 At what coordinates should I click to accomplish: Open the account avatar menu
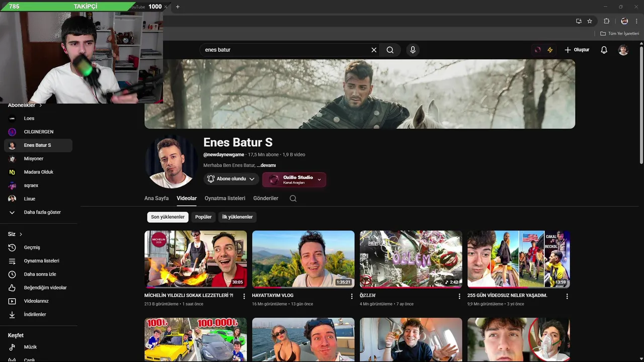click(x=623, y=50)
